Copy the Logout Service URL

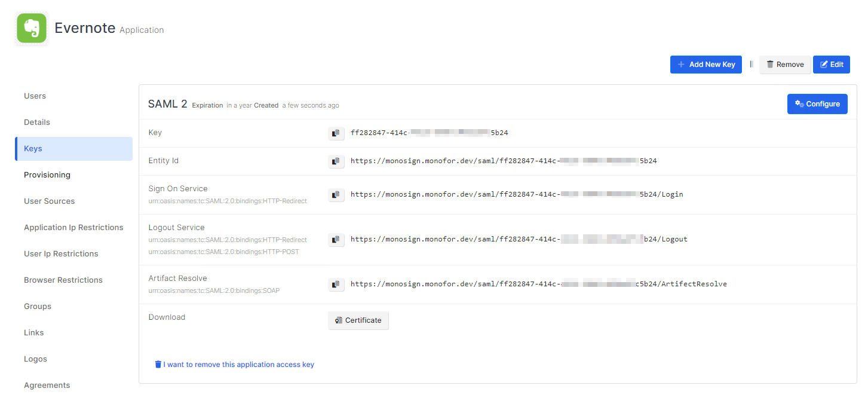click(x=336, y=239)
